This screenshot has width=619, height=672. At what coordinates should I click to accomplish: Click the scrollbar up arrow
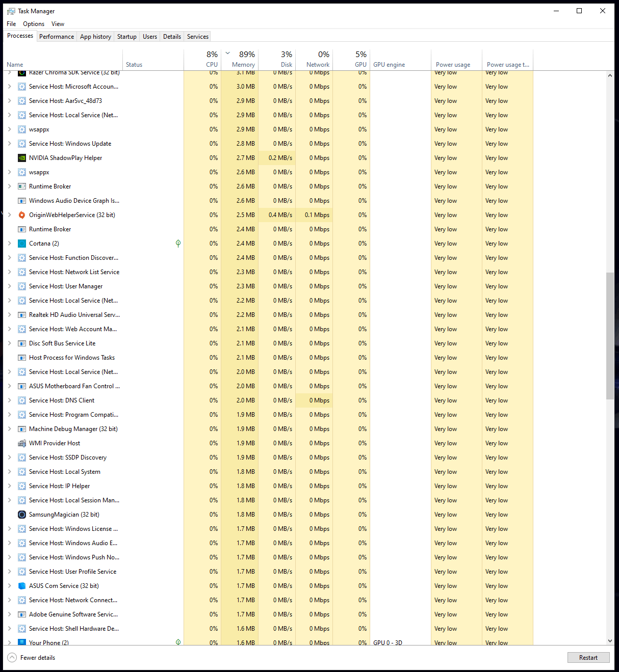pos(610,75)
